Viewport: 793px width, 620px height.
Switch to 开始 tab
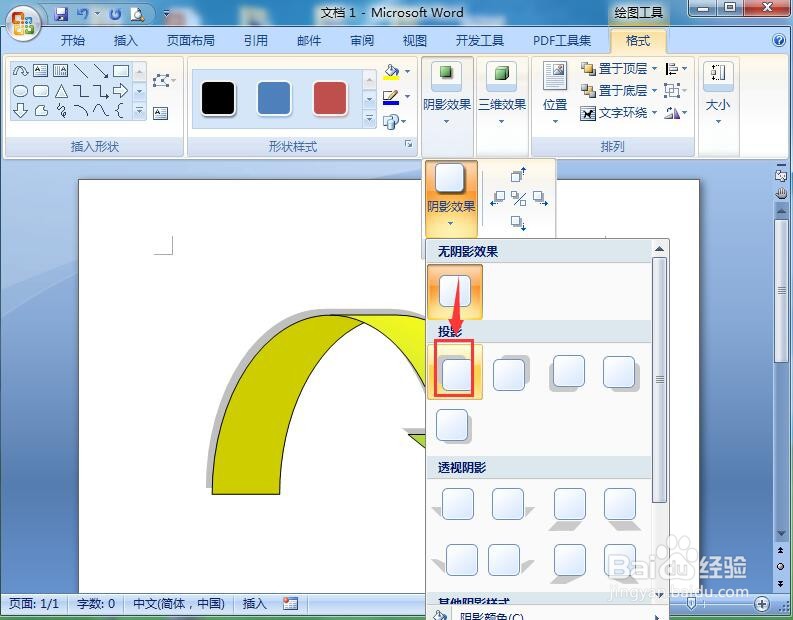click(x=73, y=40)
